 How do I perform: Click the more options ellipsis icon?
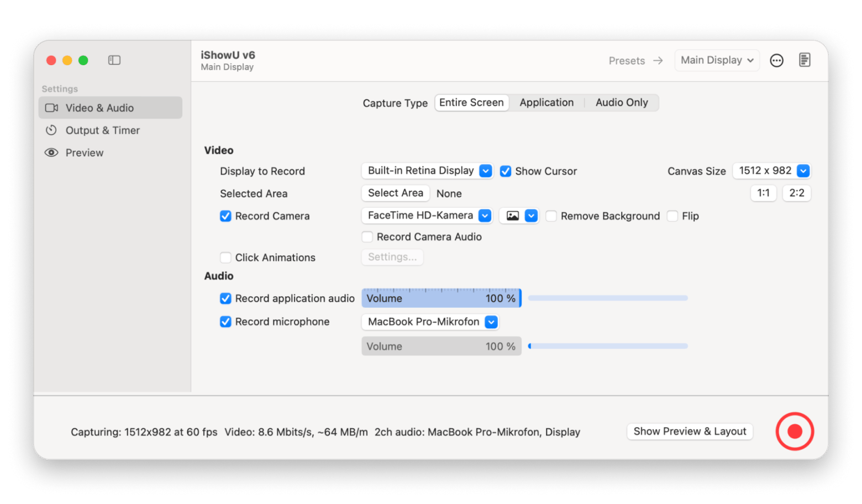(776, 60)
